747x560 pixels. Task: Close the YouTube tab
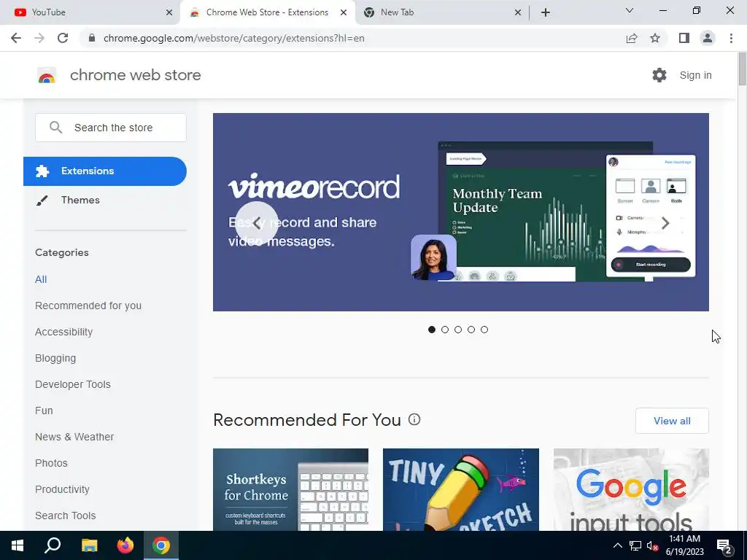click(169, 12)
